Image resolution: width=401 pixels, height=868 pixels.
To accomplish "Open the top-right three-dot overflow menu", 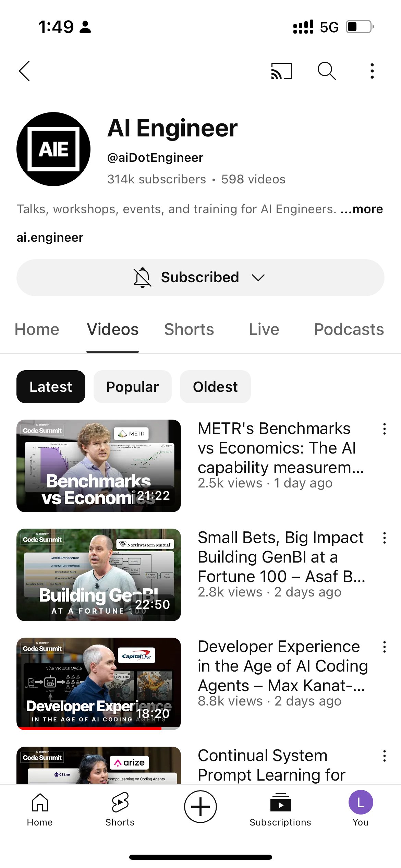I will pos(372,71).
